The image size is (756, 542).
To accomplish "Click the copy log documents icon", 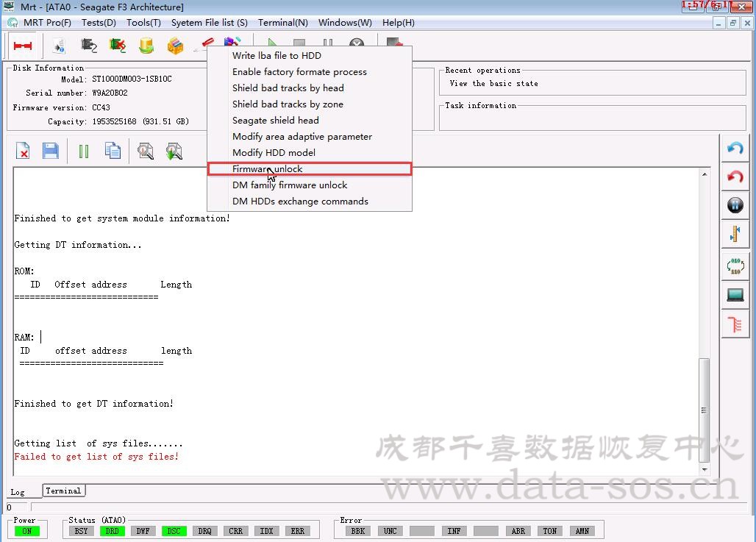I will click(113, 151).
